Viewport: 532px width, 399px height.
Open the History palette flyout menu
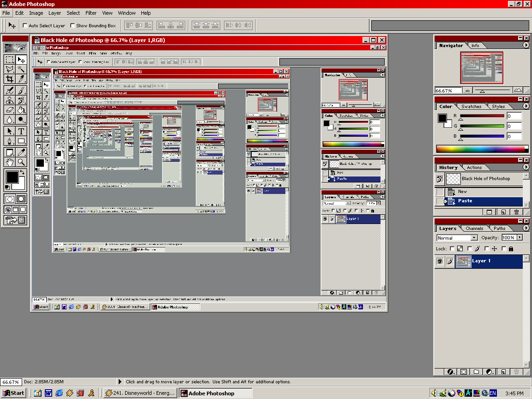click(x=526, y=167)
